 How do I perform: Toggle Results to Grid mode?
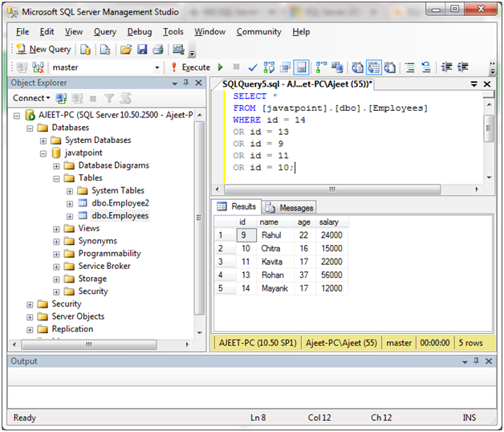point(374,67)
